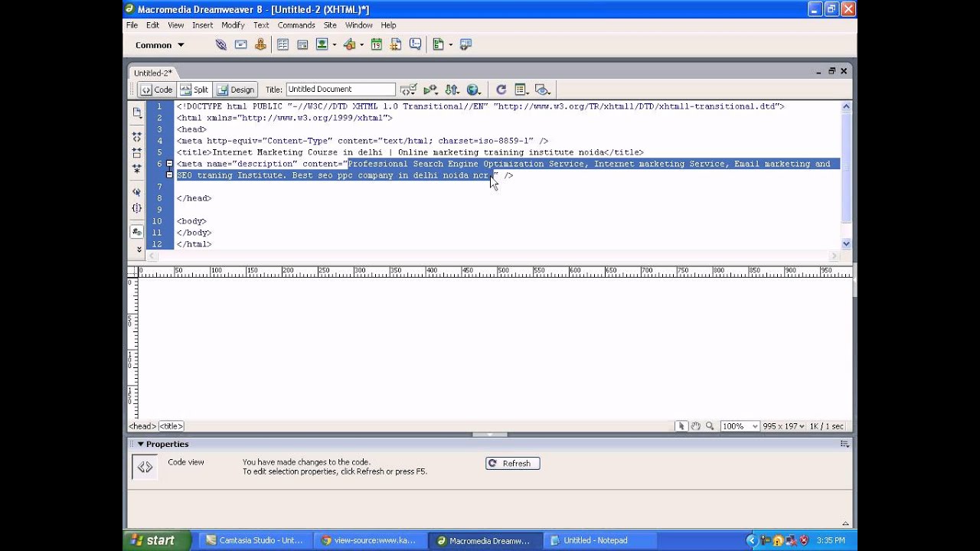Show more coding toolbar buttons chevron
Screen dimensions: 980x551
pyautogui.click(x=139, y=249)
